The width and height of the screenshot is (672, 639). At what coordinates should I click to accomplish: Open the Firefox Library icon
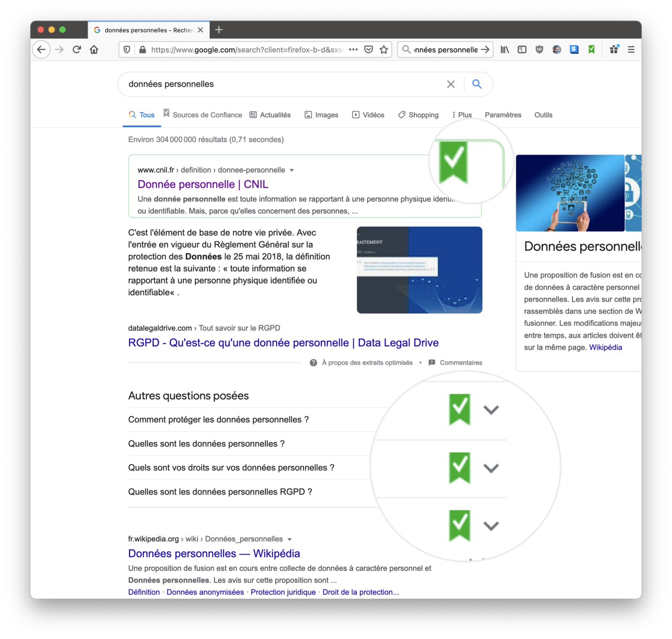[x=504, y=50]
